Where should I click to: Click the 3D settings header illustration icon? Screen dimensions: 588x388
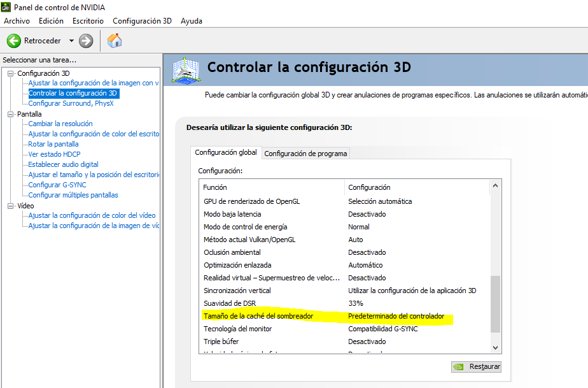[186, 70]
